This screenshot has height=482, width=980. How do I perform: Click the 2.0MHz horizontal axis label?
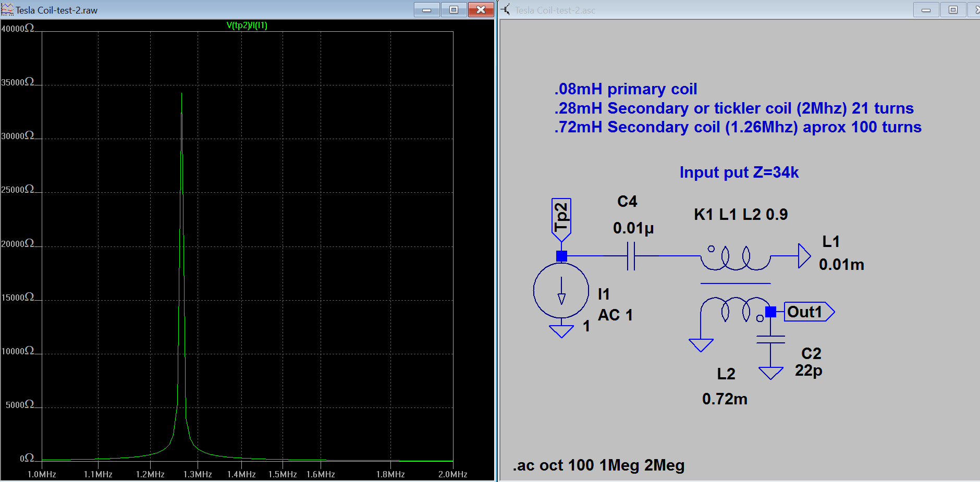click(452, 474)
